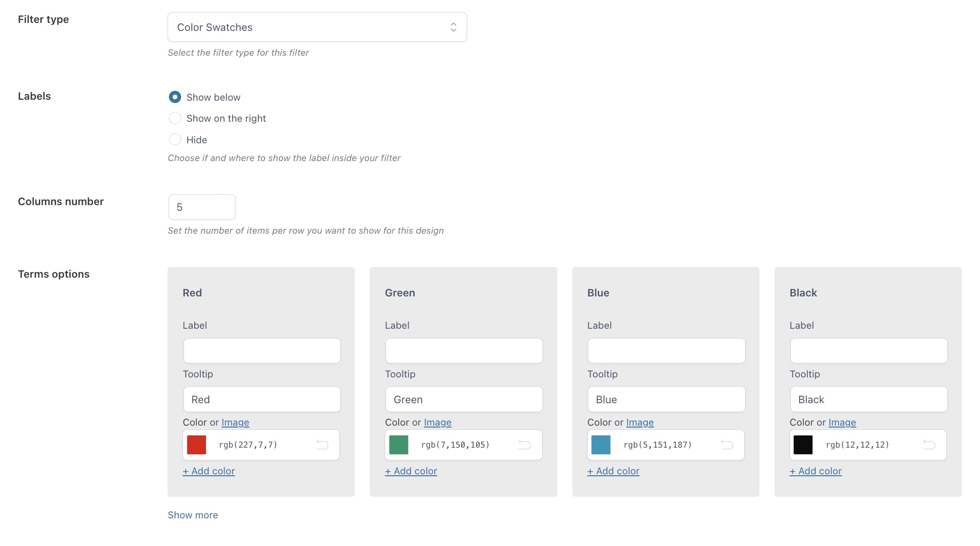Click the Green Tooltip input
Image resolution: width=980 pixels, height=546 pixels.
click(x=464, y=399)
